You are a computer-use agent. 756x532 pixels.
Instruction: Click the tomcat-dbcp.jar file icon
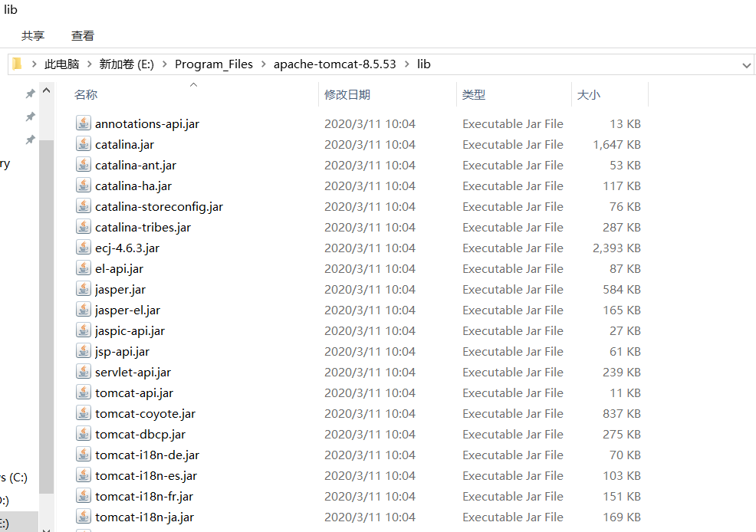84,434
